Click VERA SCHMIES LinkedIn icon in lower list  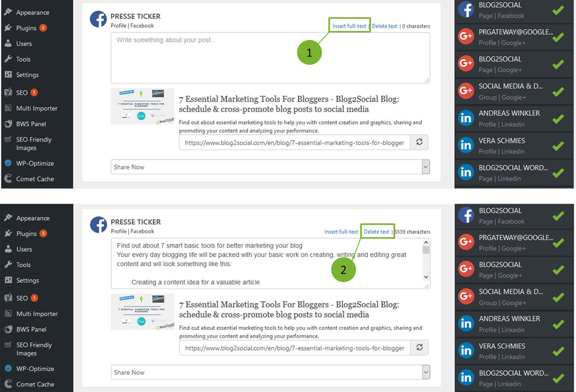click(x=466, y=351)
